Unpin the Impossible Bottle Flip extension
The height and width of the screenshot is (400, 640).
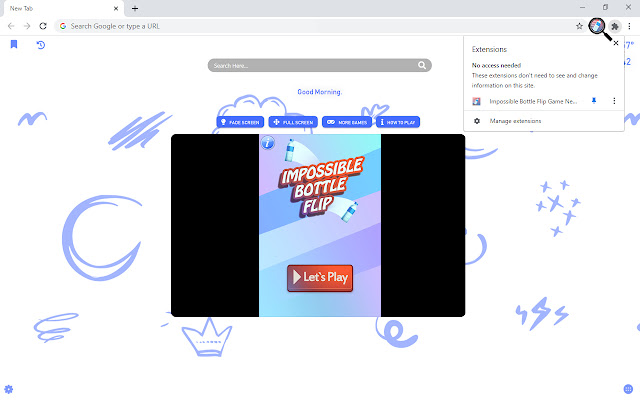[594, 101]
